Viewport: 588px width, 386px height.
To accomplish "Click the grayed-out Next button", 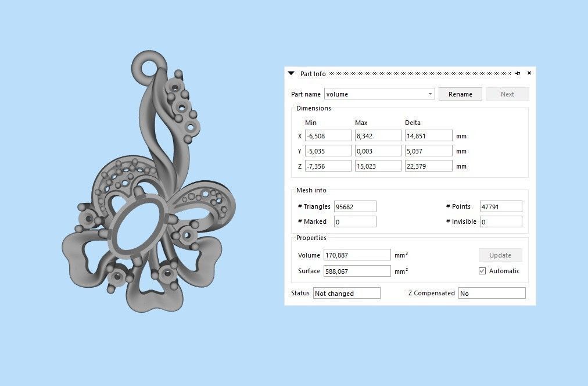I will click(x=507, y=94).
